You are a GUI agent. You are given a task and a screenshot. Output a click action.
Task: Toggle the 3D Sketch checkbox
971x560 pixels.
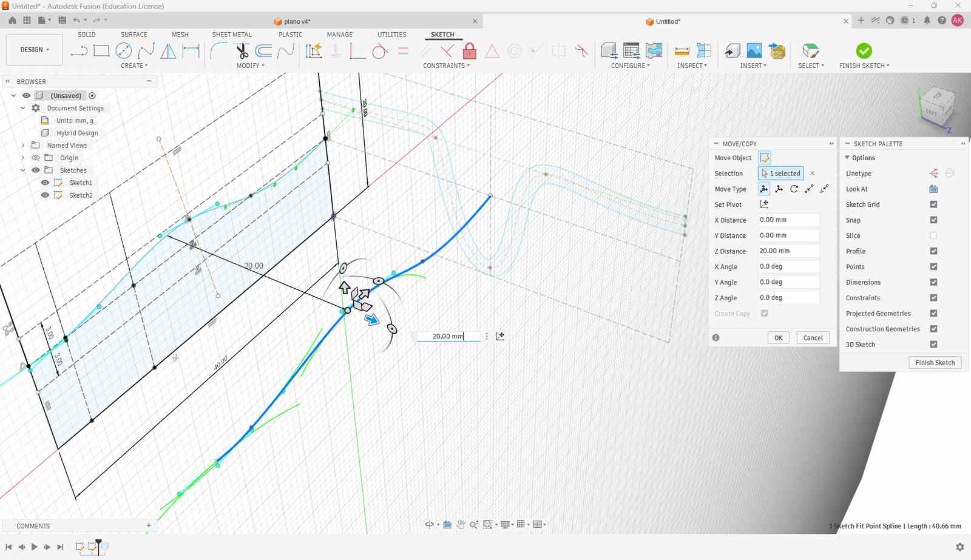(x=933, y=345)
